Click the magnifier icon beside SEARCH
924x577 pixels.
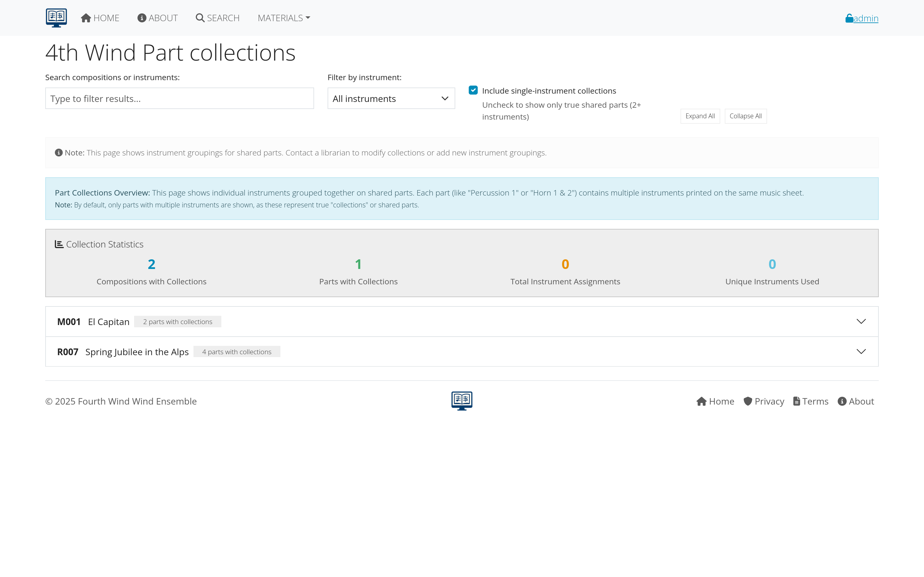point(200,18)
